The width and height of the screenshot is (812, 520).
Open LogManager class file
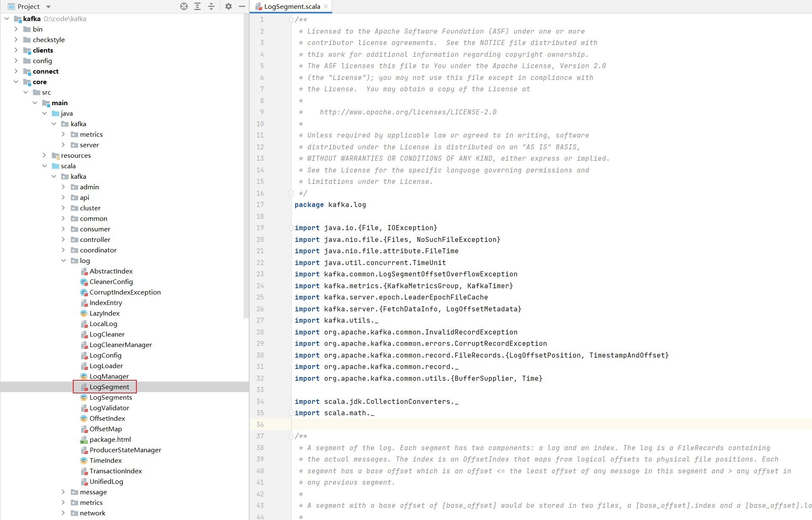click(x=109, y=376)
